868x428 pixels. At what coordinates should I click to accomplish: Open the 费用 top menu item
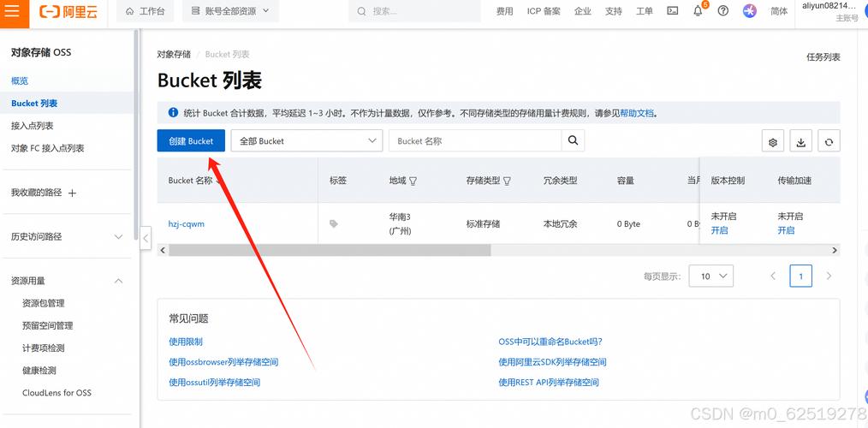pyautogui.click(x=505, y=11)
